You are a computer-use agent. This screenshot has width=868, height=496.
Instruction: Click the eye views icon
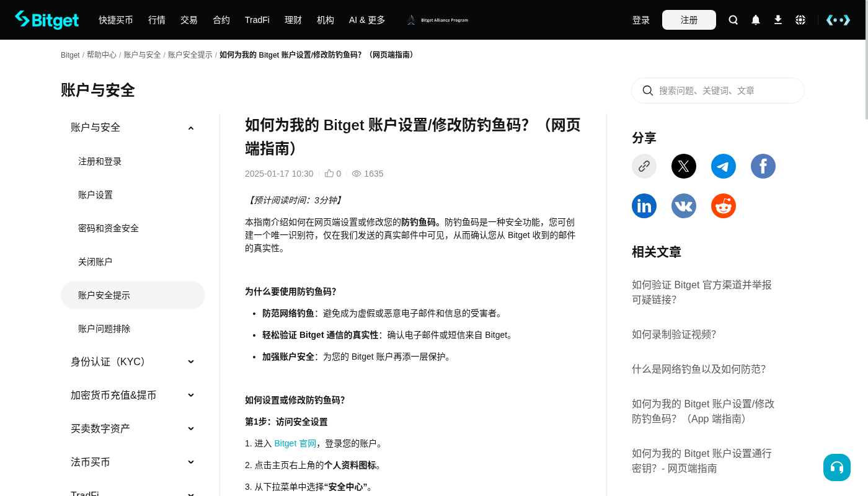point(356,174)
